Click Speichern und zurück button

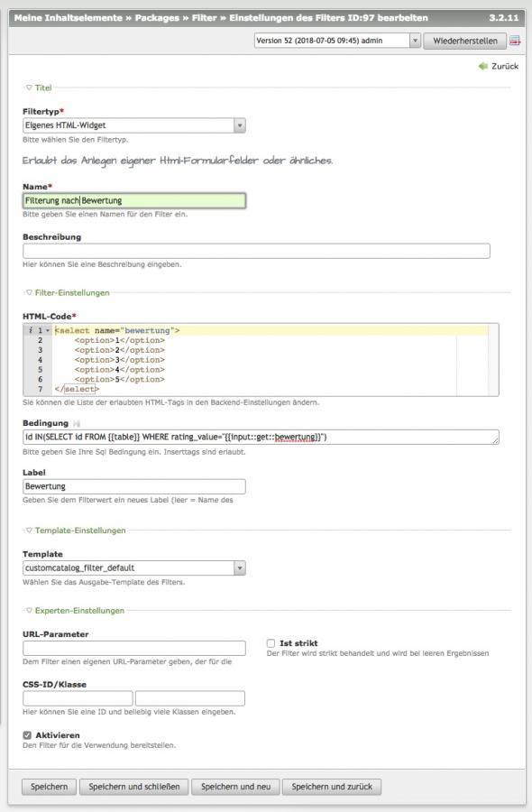click(x=332, y=787)
